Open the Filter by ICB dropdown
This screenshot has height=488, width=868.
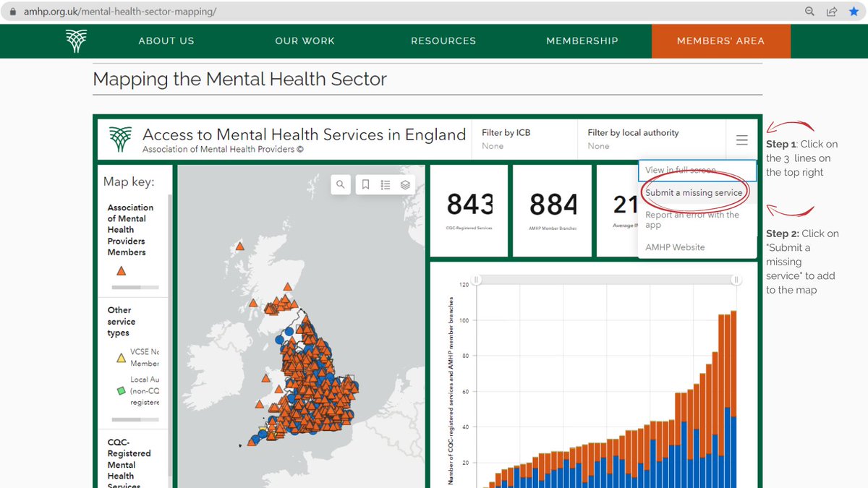[524, 139]
